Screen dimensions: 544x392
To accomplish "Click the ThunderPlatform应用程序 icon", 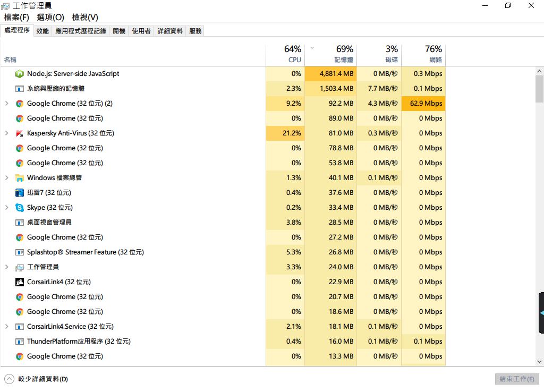I will point(20,342).
